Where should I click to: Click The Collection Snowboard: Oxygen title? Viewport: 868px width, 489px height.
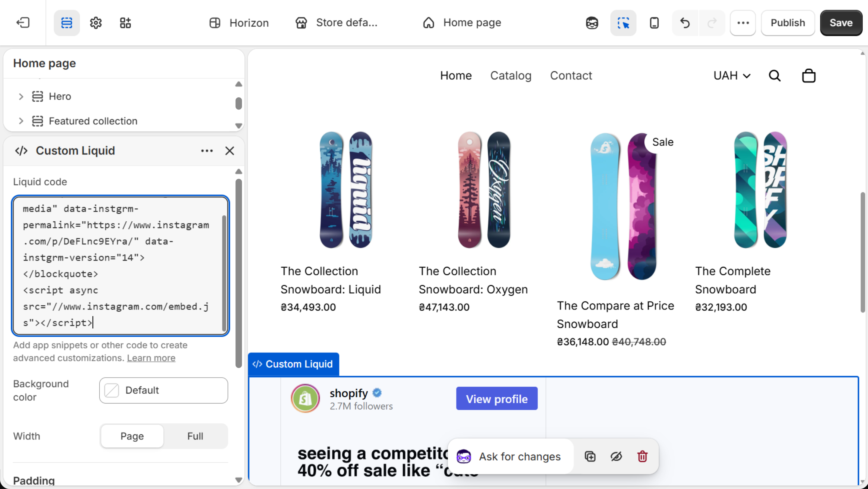pyautogui.click(x=473, y=280)
